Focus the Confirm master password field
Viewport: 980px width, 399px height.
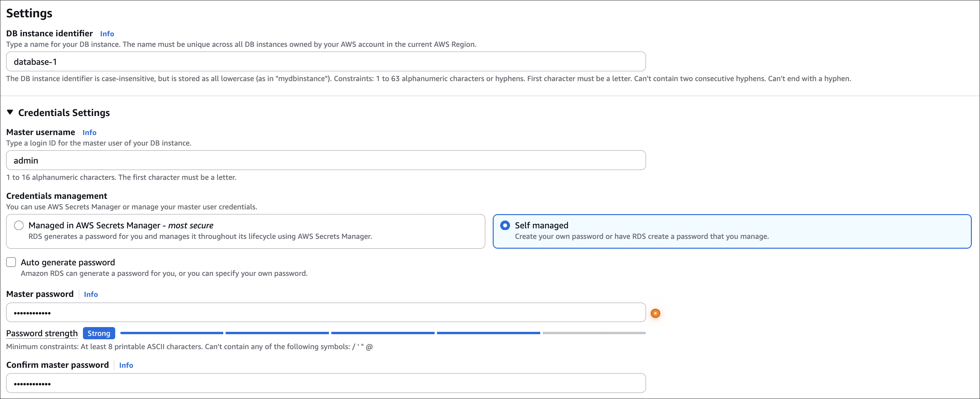[326, 383]
